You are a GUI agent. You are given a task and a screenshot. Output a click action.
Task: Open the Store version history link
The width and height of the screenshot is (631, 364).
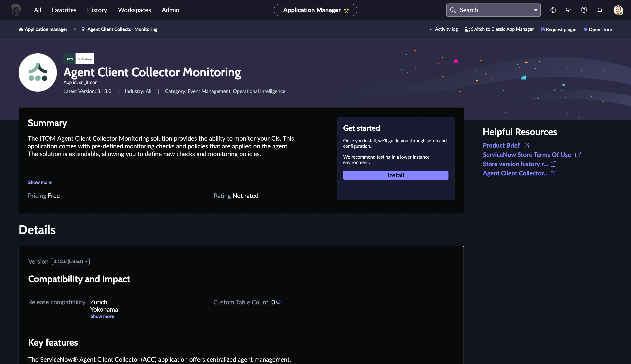515,164
